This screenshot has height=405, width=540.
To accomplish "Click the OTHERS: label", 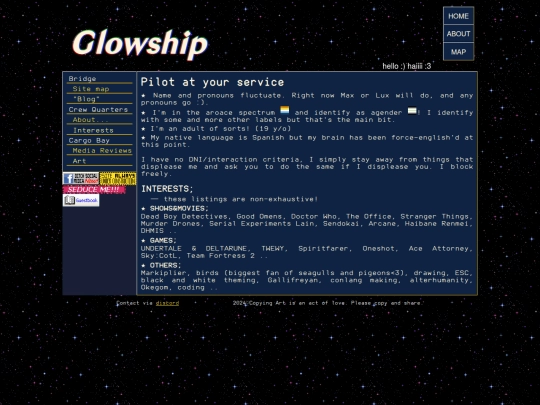I will pyautogui.click(x=165, y=265).
